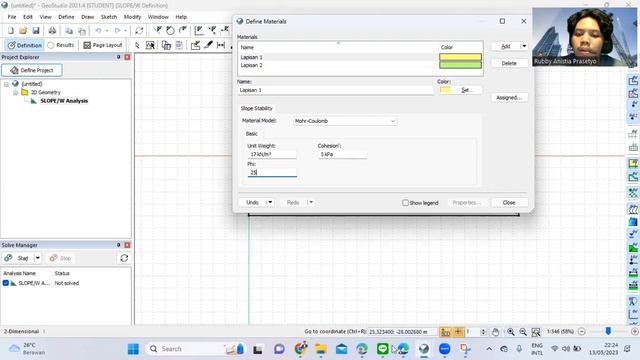Screen dimensions: 640x360
Task: Click the zoom slider handle in status bar
Action: tap(608, 331)
